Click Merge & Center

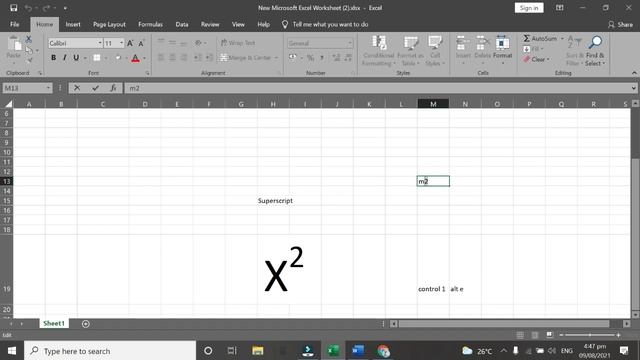pyautogui.click(x=246, y=58)
